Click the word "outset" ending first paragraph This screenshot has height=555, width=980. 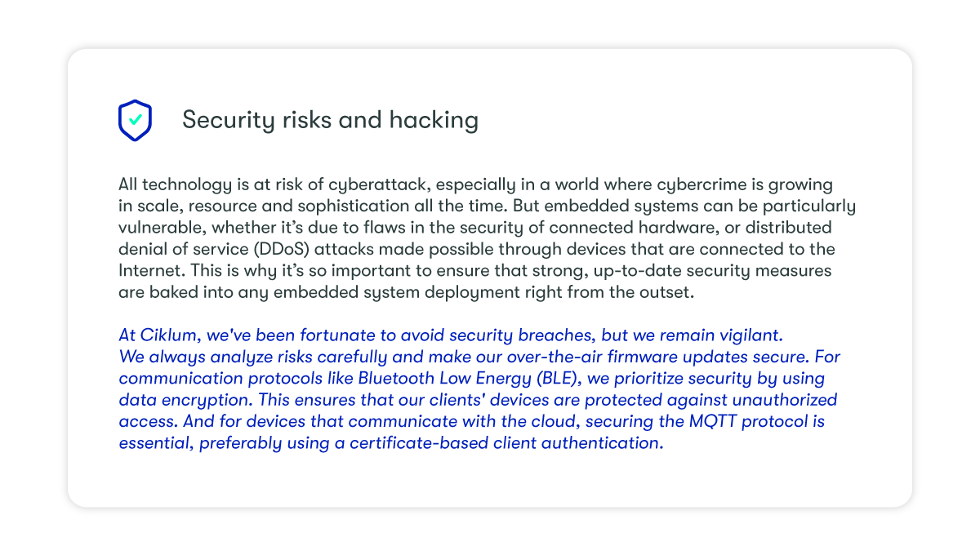tap(669, 292)
